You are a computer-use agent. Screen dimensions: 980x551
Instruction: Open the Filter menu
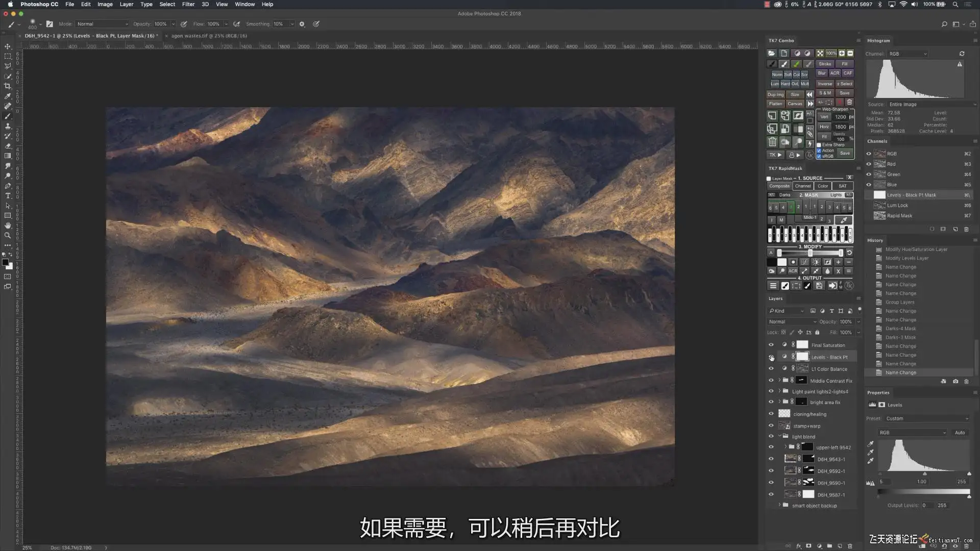coord(188,4)
